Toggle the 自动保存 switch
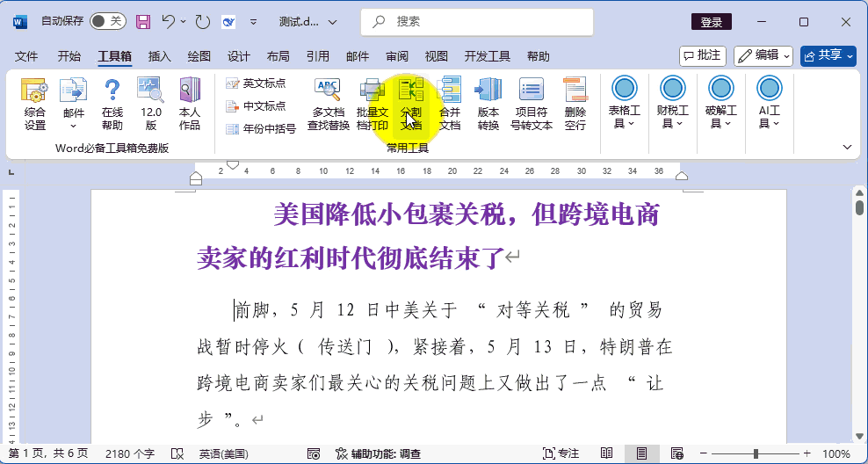Viewport: 868px width, 464px height. click(108, 21)
